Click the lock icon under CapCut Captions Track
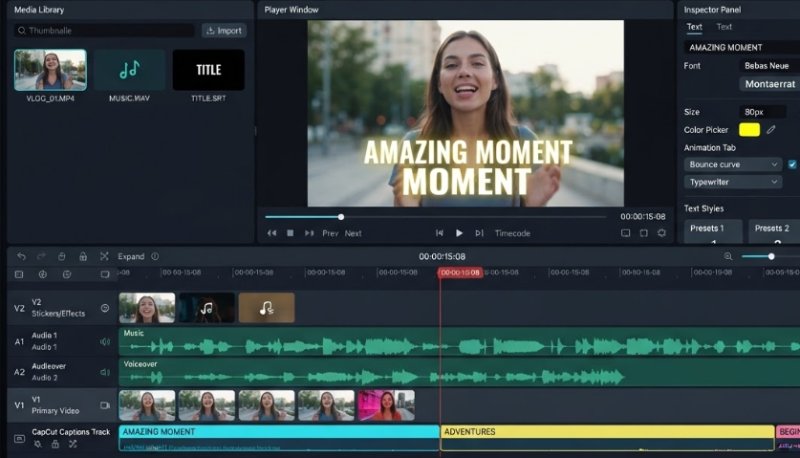The width and height of the screenshot is (800, 458). tap(55, 444)
